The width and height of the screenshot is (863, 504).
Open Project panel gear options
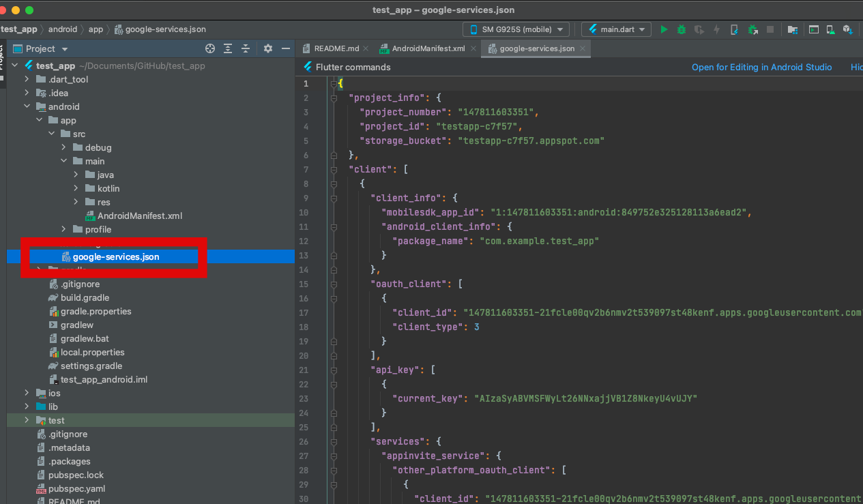tap(268, 48)
